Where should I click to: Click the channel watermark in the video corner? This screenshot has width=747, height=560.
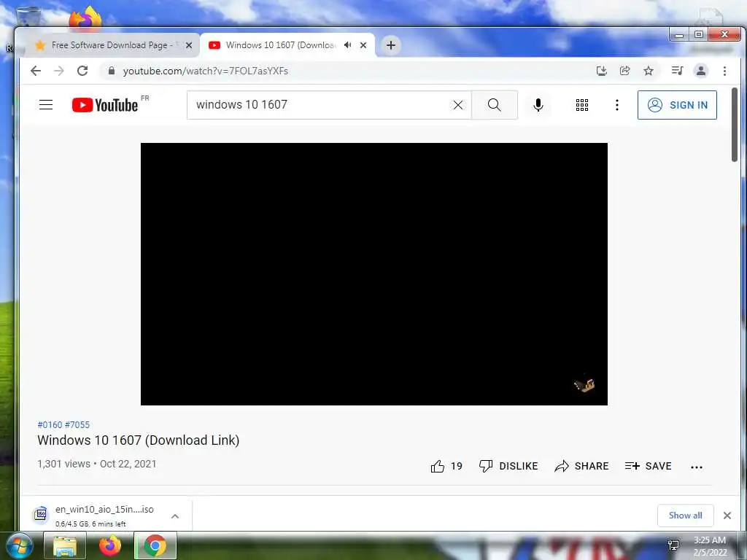tap(584, 384)
